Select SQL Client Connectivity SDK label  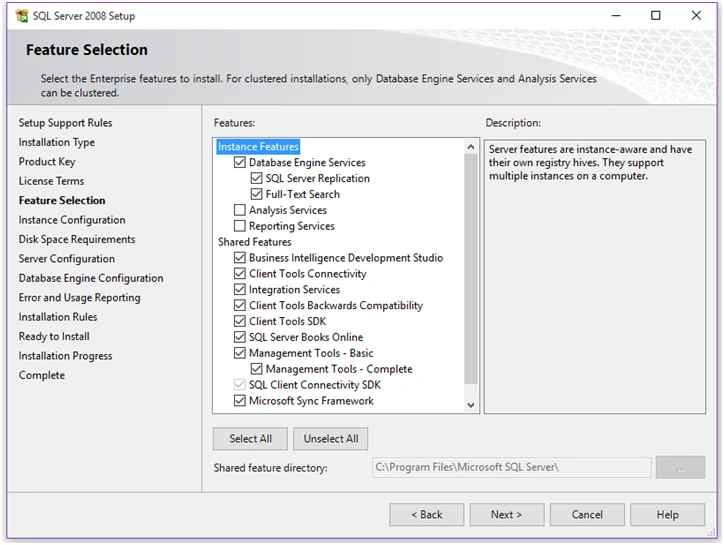314,385
